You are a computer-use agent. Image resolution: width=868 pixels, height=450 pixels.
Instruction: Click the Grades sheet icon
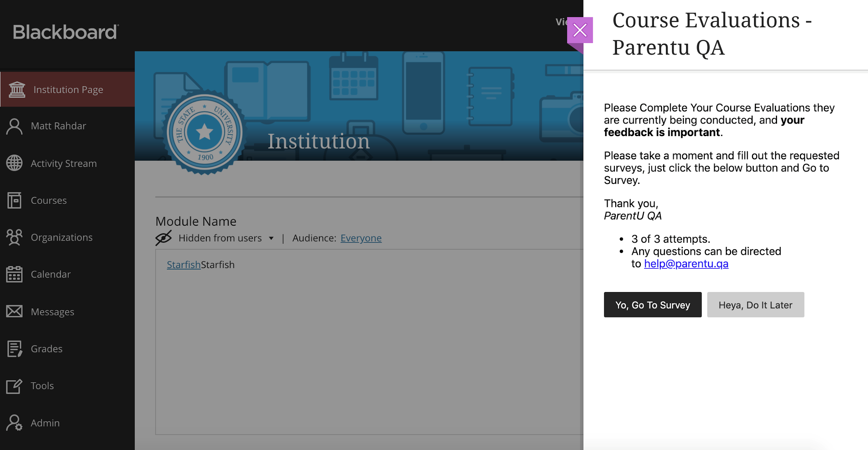pos(14,349)
